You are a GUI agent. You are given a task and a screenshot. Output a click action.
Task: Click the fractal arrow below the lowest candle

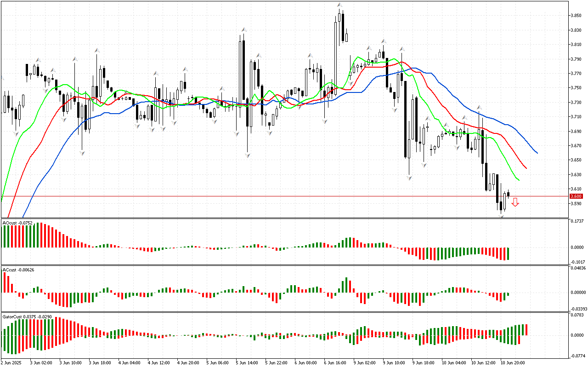click(501, 215)
